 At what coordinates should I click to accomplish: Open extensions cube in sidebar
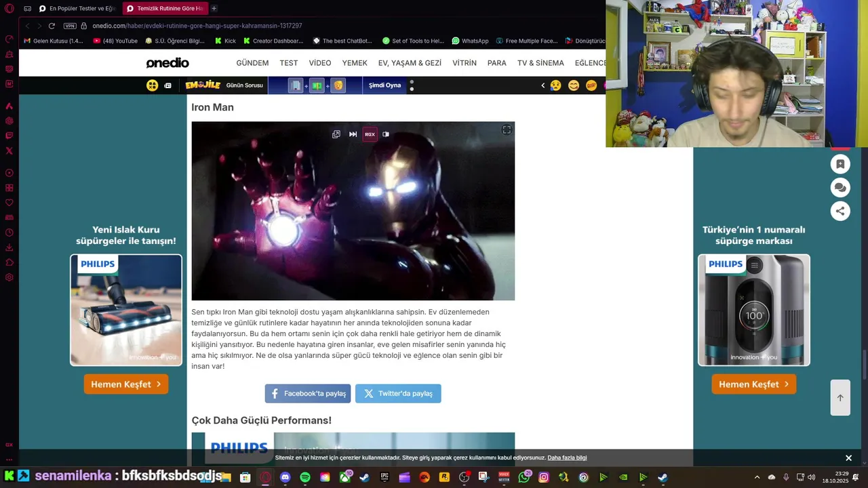pyautogui.click(x=9, y=262)
